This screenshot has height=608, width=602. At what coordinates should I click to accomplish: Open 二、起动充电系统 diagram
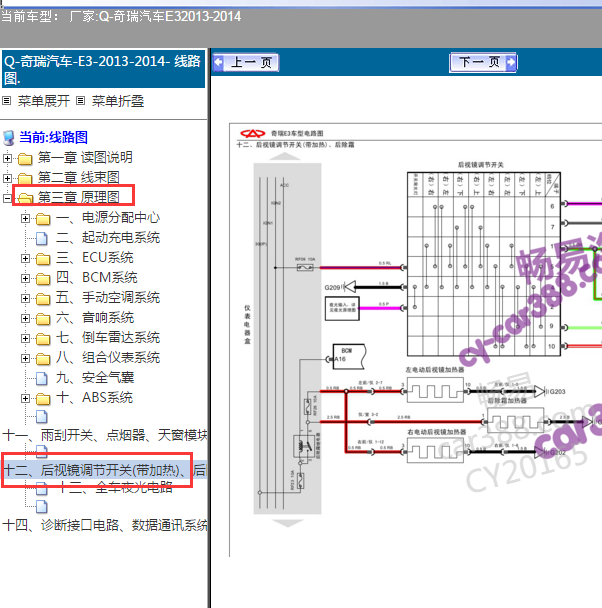point(108,238)
